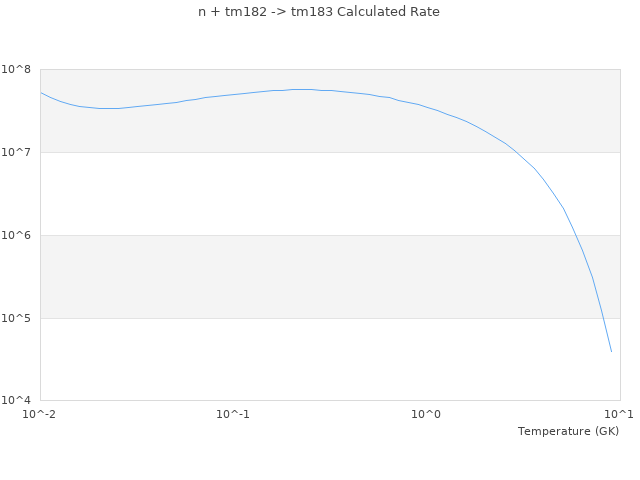Click the 10^1 x-axis tick label
Screen dimensions: 640x480
click(619, 414)
